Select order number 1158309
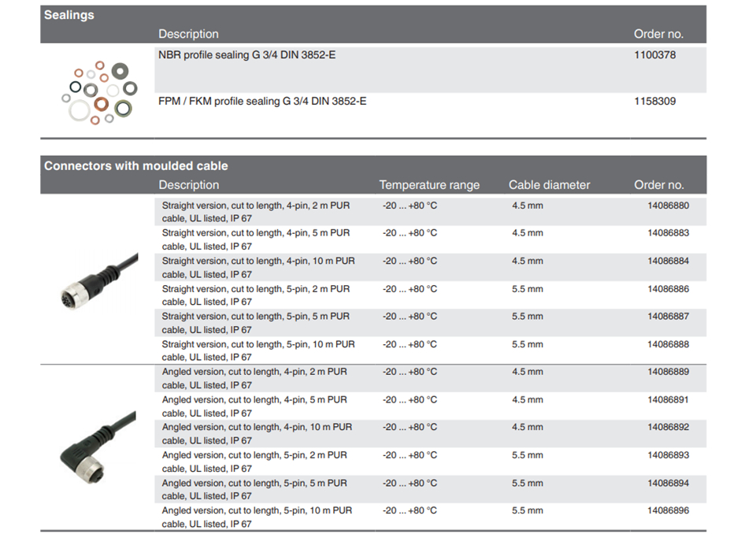The height and width of the screenshot is (534, 756). pyautogui.click(x=654, y=102)
